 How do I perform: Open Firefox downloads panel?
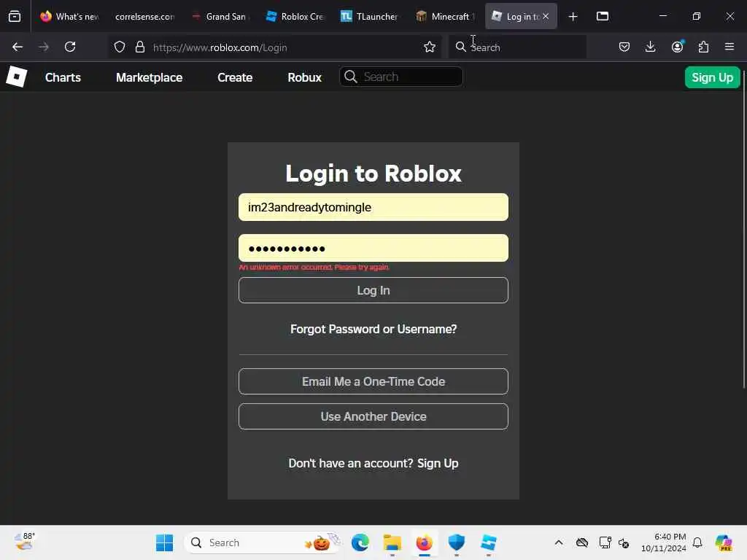[650, 47]
